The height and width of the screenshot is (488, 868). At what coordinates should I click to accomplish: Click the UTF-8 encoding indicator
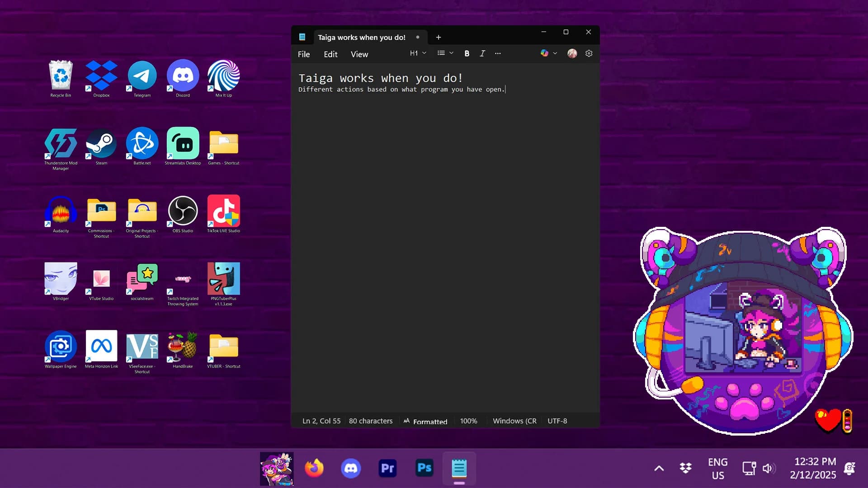click(x=557, y=421)
